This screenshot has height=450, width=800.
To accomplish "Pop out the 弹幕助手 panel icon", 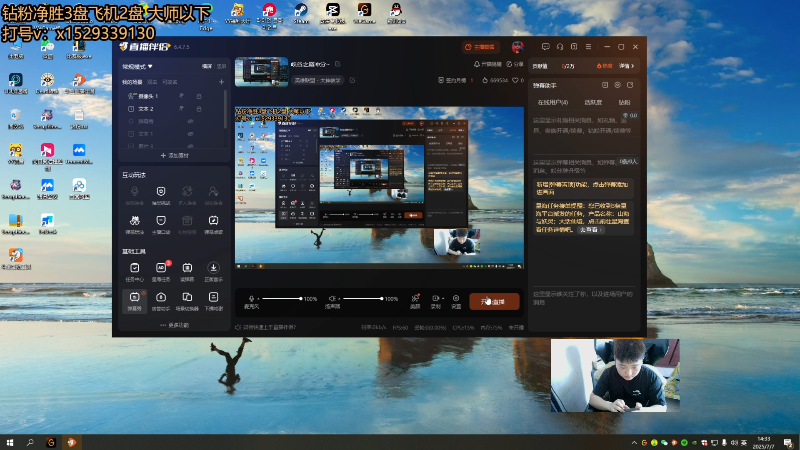I will pyautogui.click(x=630, y=85).
